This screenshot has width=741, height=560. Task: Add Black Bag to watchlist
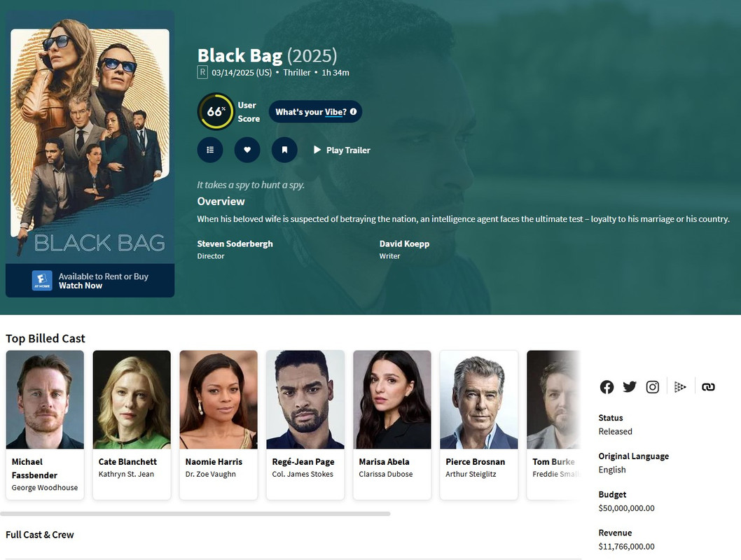tap(284, 150)
